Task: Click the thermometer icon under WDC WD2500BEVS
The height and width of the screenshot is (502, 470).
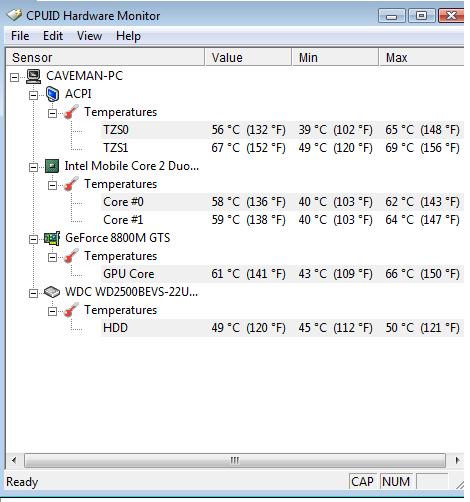Action: [71, 310]
